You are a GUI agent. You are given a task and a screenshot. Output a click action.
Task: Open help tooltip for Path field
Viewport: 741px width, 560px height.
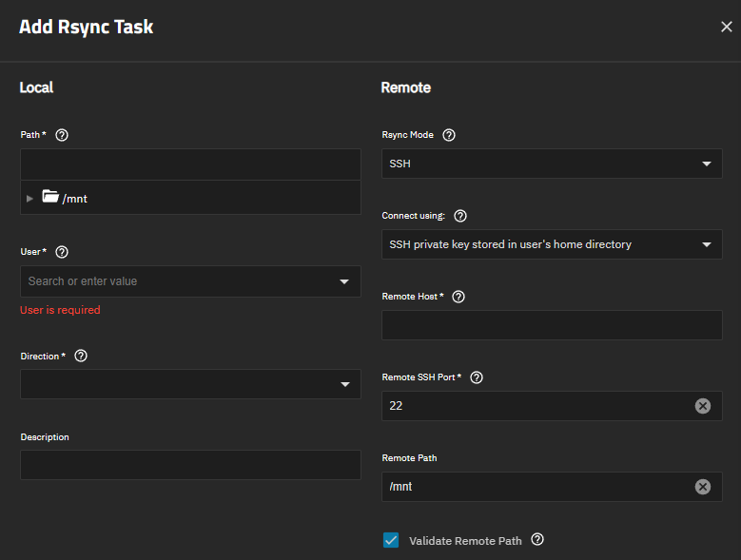pyautogui.click(x=62, y=135)
